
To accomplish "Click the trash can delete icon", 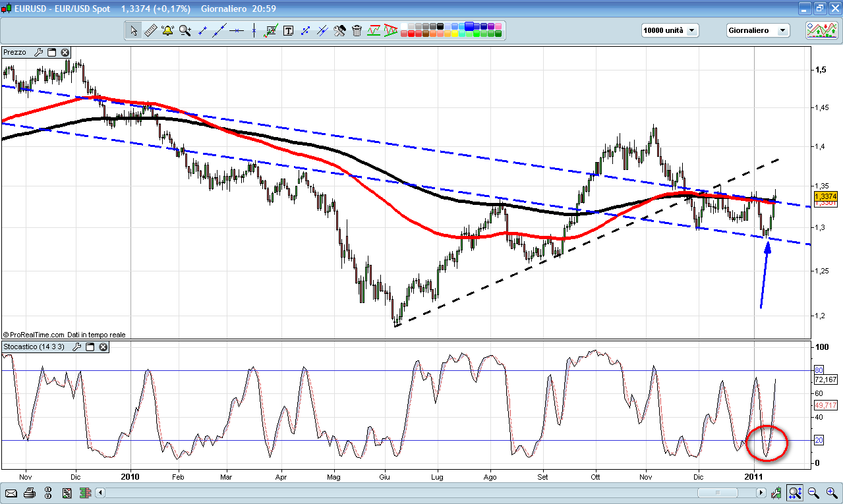I will click(357, 30).
